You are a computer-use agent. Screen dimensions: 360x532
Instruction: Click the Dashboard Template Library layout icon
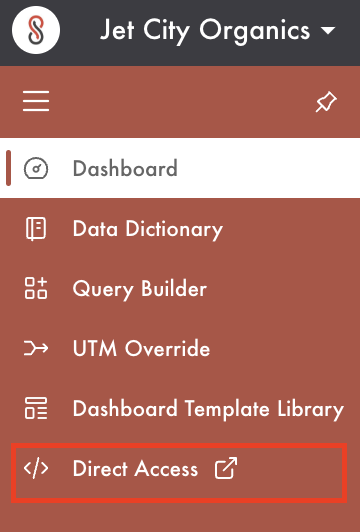pyautogui.click(x=36, y=408)
